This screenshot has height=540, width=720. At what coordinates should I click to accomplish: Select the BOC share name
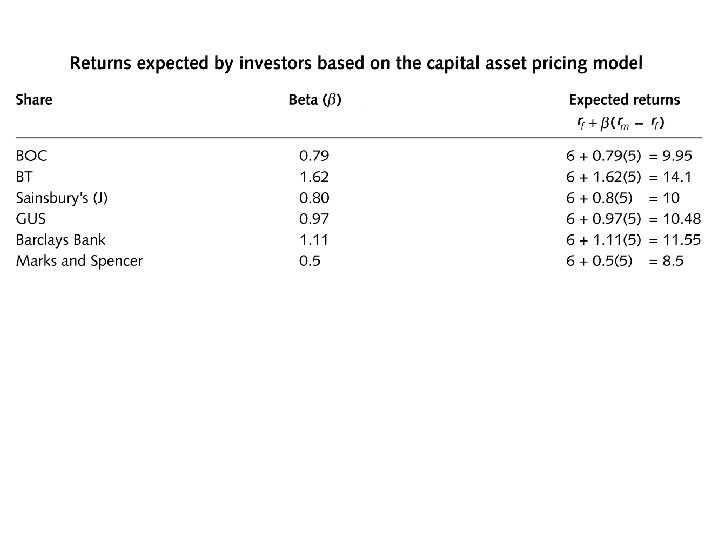(31, 156)
